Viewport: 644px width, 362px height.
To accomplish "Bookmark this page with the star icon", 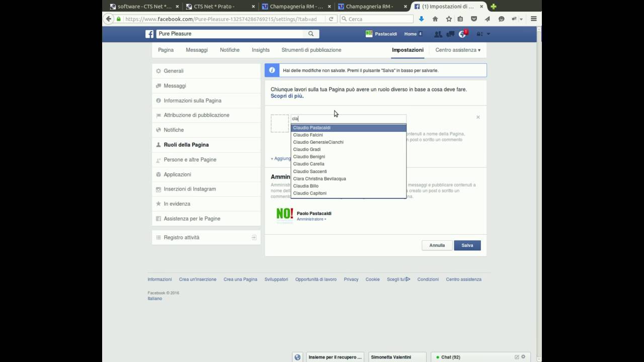I will (449, 19).
